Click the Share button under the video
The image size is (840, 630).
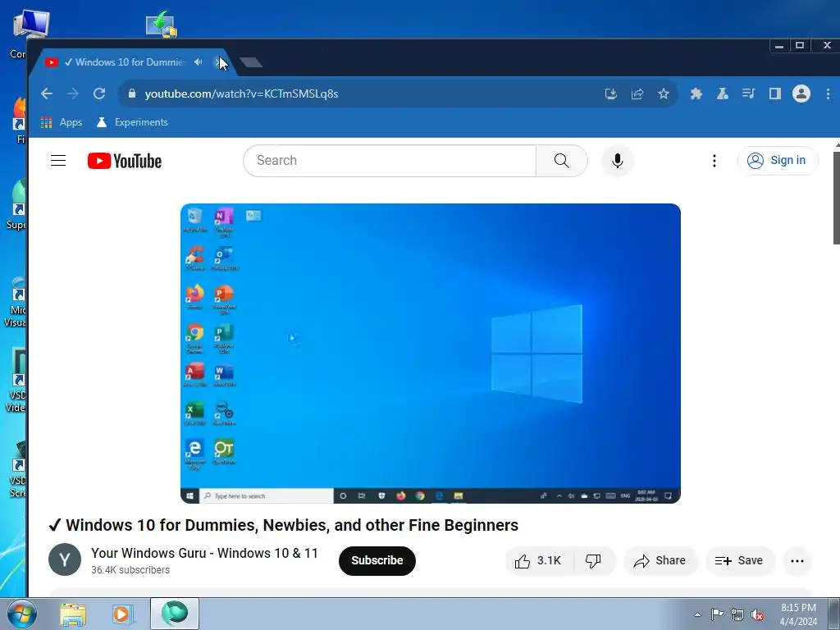(x=660, y=560)
